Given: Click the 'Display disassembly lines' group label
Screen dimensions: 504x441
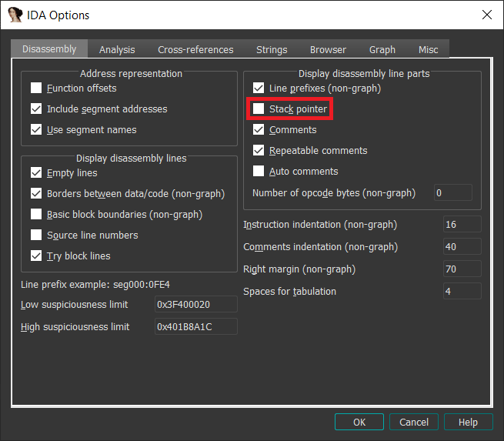Looking at the screenshot, I should pos(131,158).
